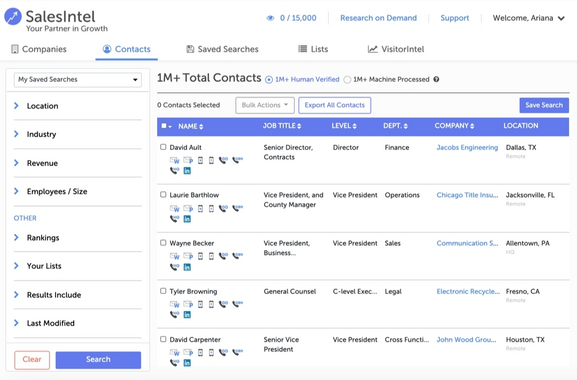
Task: Click the Save Search button
Action: [x=544, y=105]
